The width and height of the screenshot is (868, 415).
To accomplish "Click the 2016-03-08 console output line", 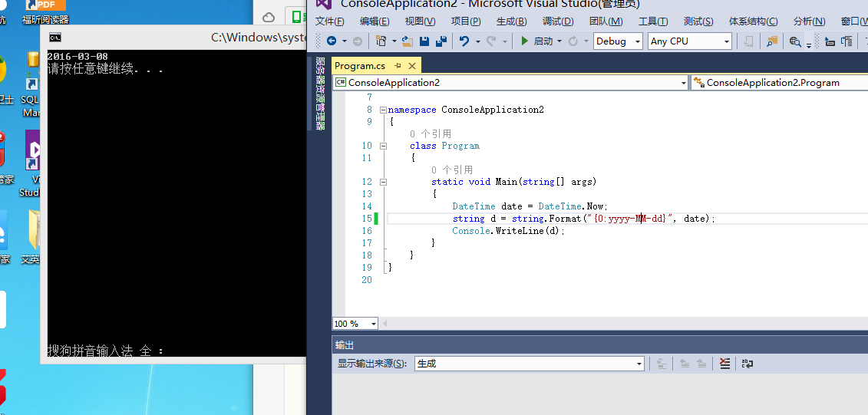I will [78, 57].
